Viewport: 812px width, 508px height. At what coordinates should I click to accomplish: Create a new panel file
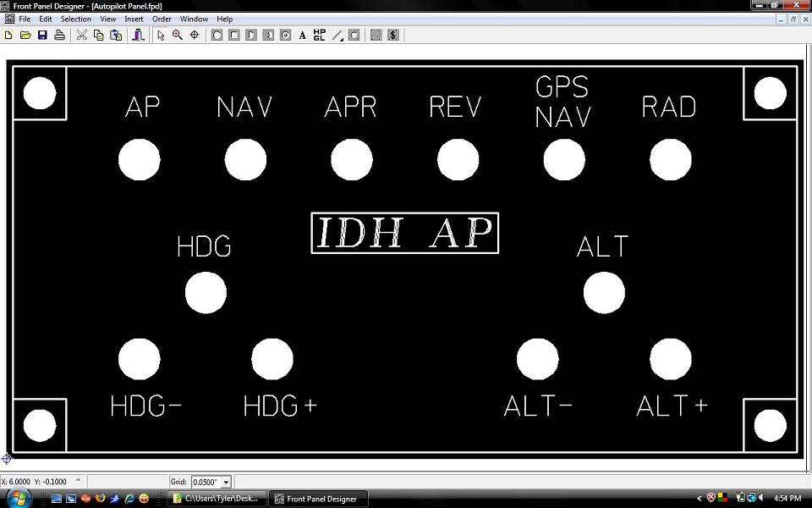coord(8,36)
